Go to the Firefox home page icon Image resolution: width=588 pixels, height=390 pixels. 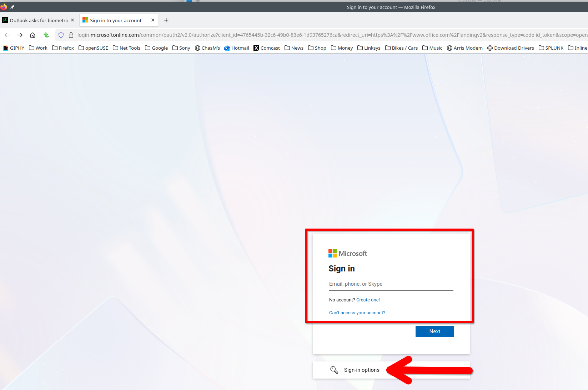32,35
